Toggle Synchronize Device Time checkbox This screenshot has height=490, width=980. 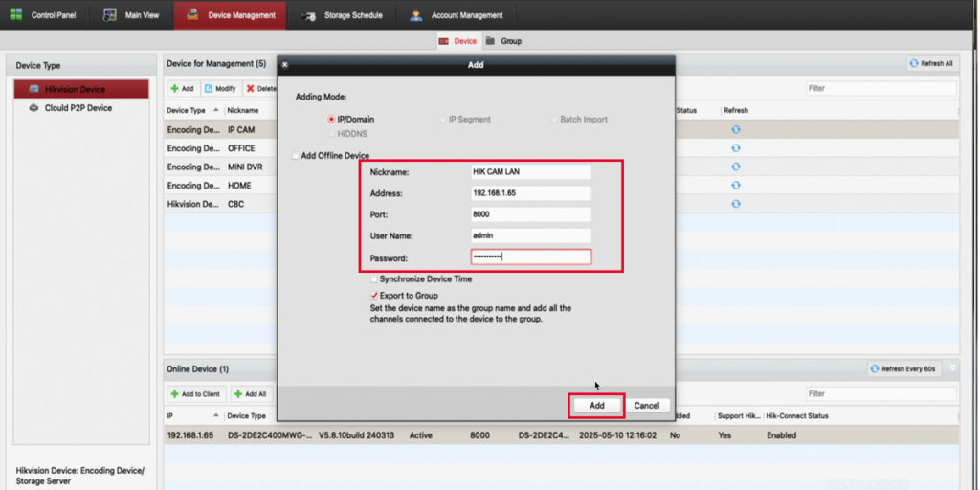[374, 279]
